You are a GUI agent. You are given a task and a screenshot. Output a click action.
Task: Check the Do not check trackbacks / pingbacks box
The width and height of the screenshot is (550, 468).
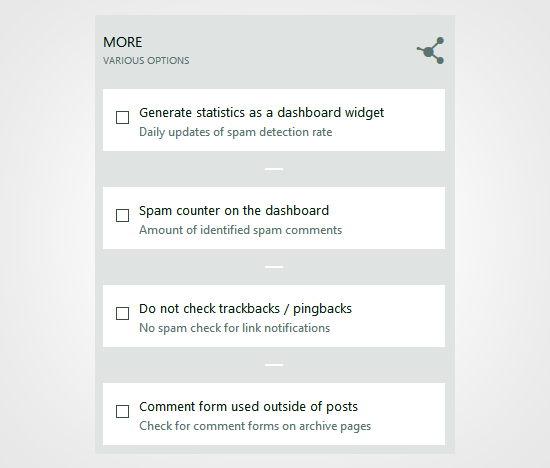(x=122, y=313)
